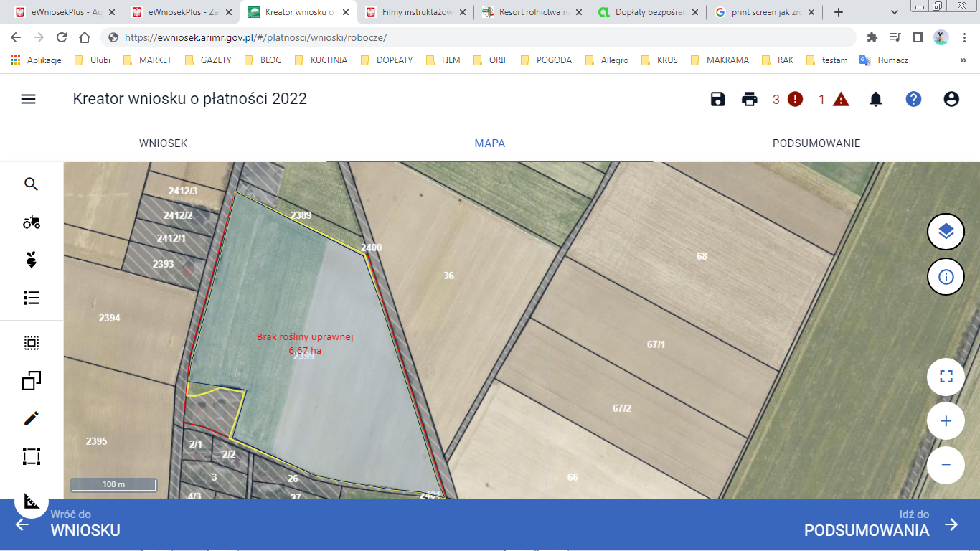Select the map search magnifier tool

31,184
